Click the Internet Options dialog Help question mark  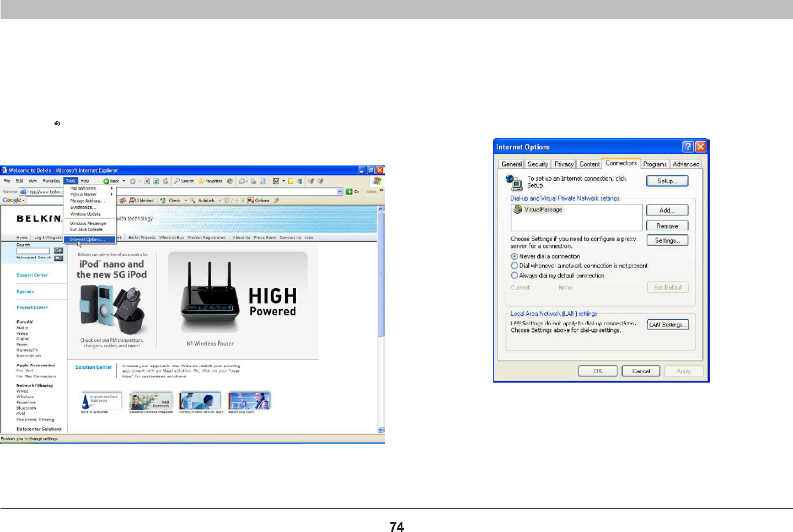pyautogui.click(x=687, y=147)
